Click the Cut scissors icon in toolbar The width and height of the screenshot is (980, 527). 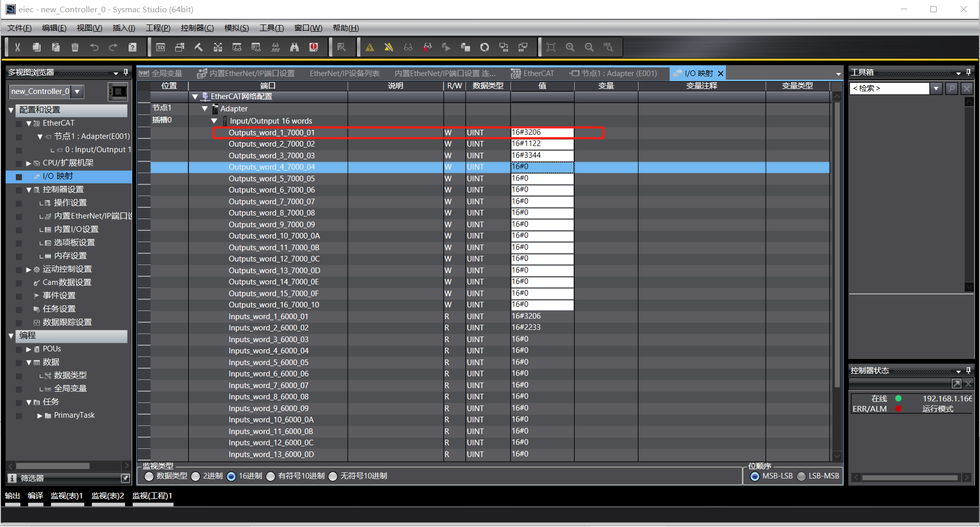point(17,47)
